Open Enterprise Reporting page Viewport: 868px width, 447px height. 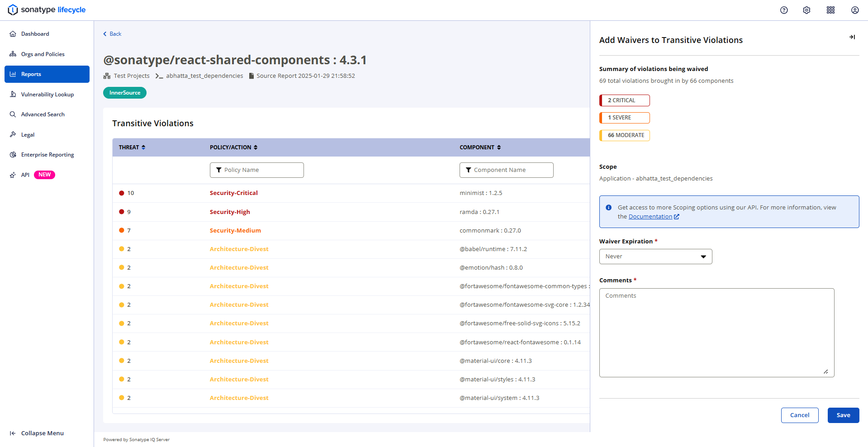tap(47, 154)
